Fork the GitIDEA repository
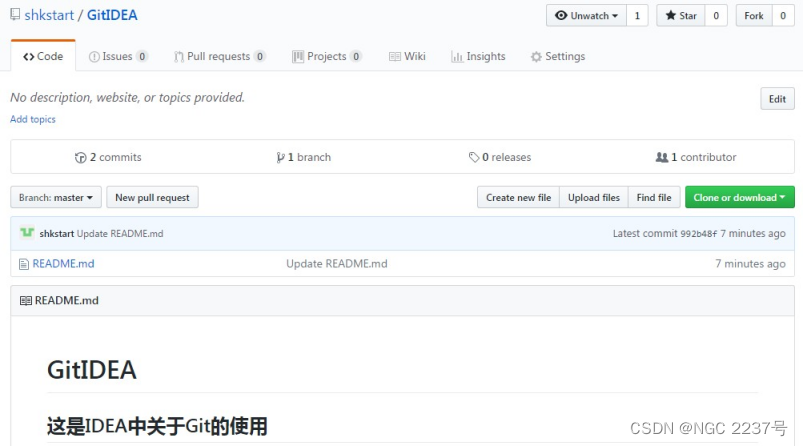 pyautogui.click(x=754, y=15)
